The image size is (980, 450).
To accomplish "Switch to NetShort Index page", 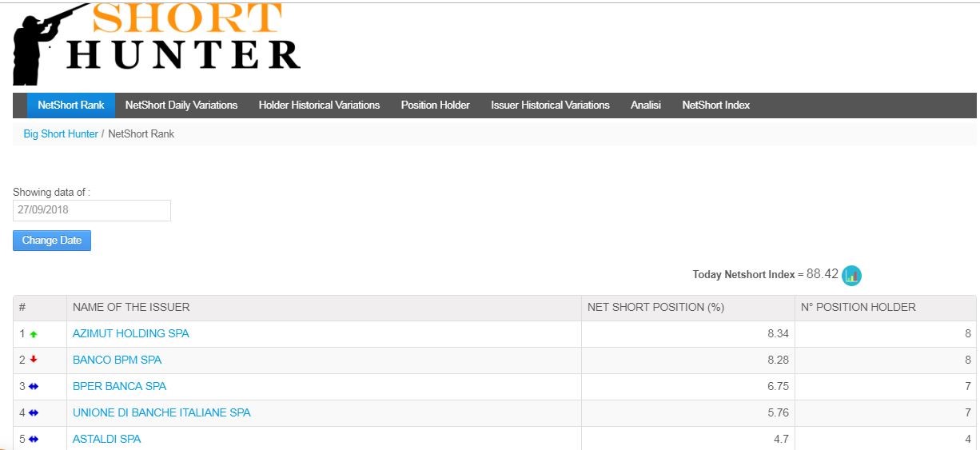I will (715, 106).
